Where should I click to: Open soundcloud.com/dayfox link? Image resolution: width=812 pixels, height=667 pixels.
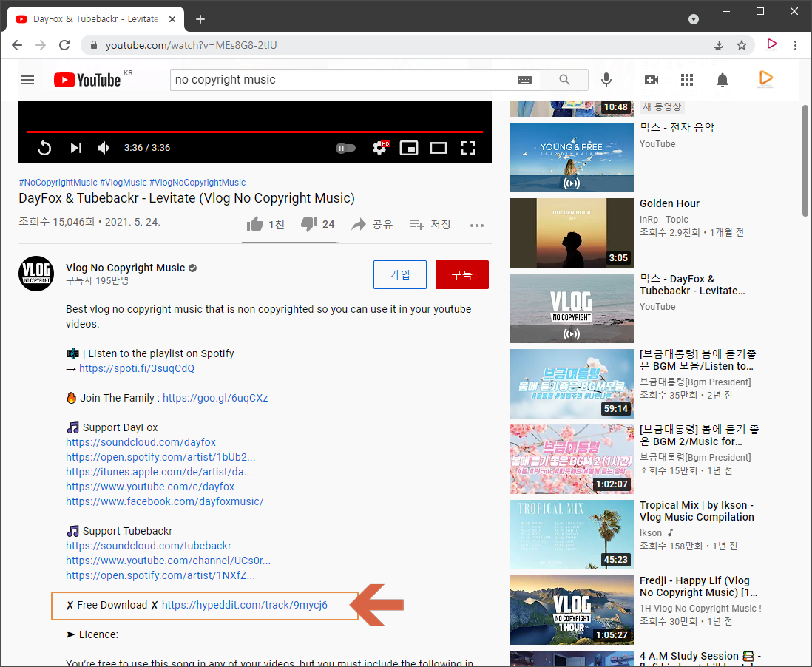tap(141, 442)
